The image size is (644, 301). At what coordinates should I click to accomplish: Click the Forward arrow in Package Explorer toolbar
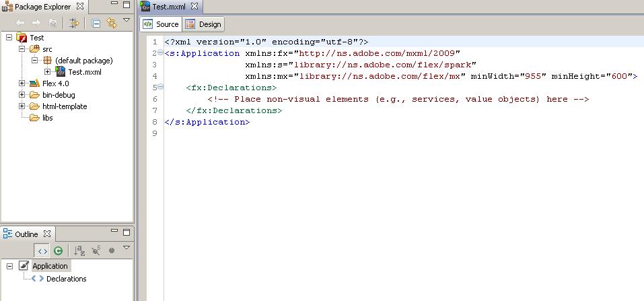tap(36, 23)
